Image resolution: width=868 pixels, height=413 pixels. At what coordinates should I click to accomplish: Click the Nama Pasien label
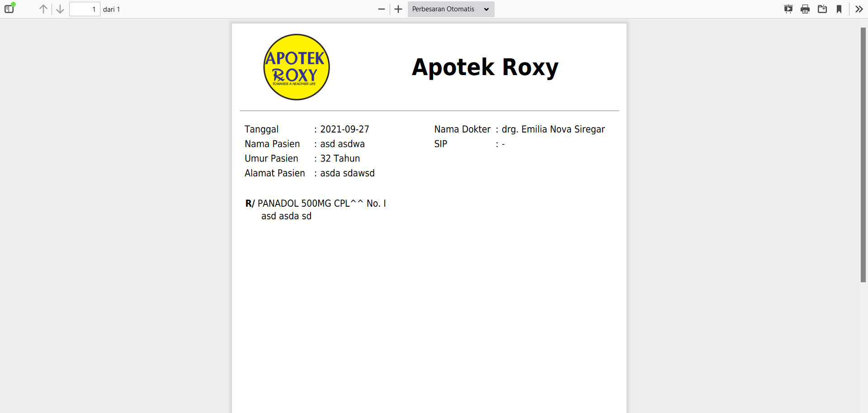point(272,144)
